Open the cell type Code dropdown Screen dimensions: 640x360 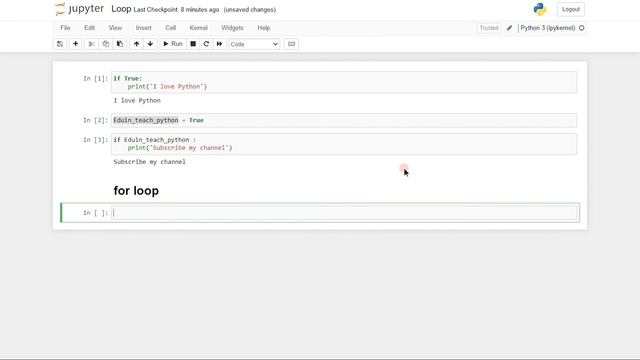tap(254, 44)
